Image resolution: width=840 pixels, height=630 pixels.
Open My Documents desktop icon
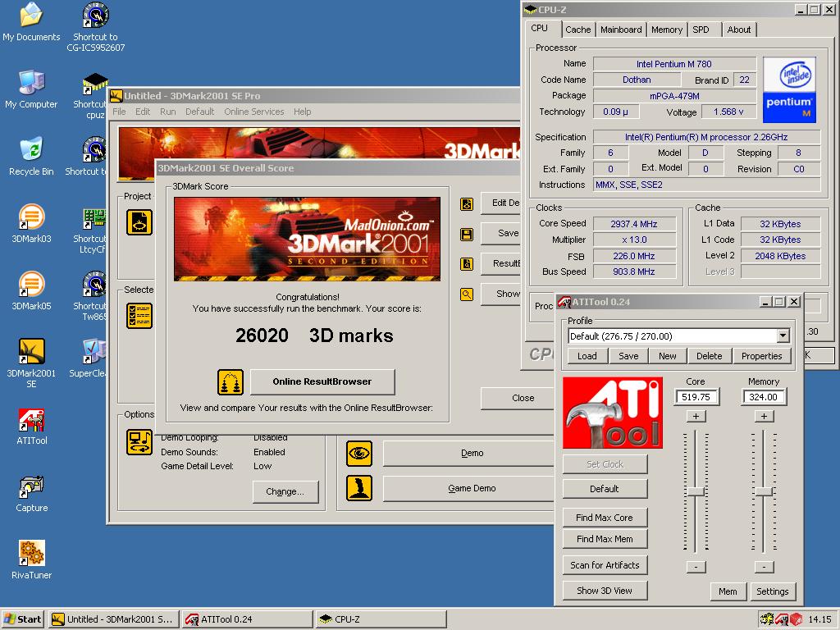(31, 21)
